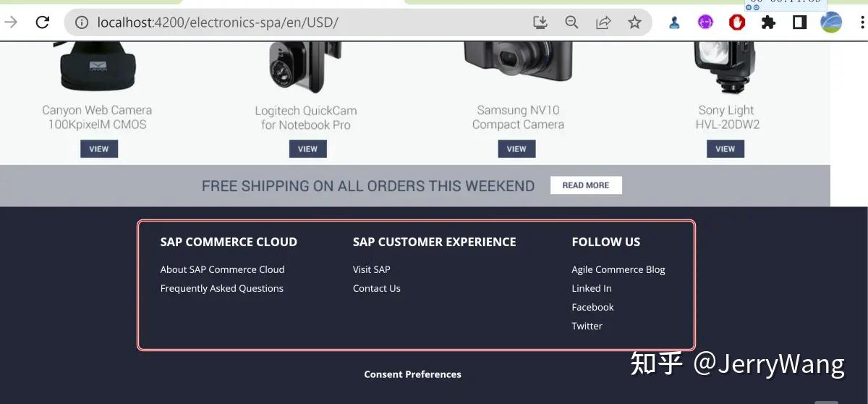Open the Logitech QuickCam product image

(306, 67)
